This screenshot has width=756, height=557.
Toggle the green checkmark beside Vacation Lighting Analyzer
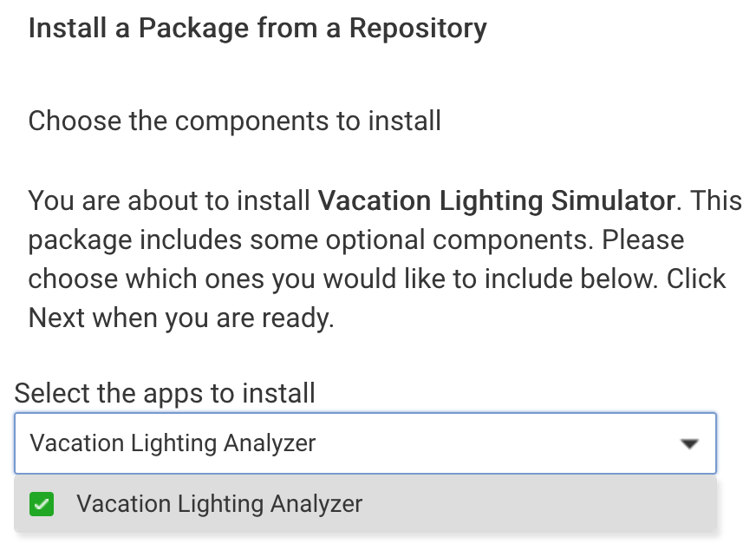click(40, 503)
